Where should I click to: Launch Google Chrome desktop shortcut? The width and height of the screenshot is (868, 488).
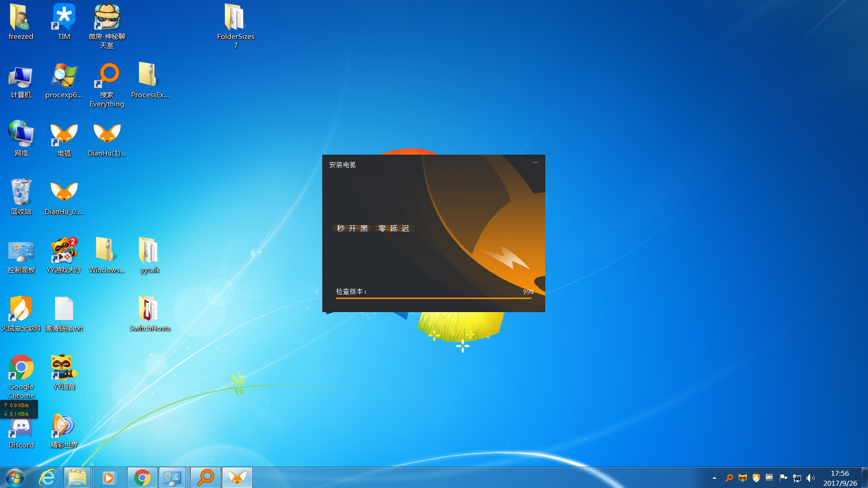21,376
